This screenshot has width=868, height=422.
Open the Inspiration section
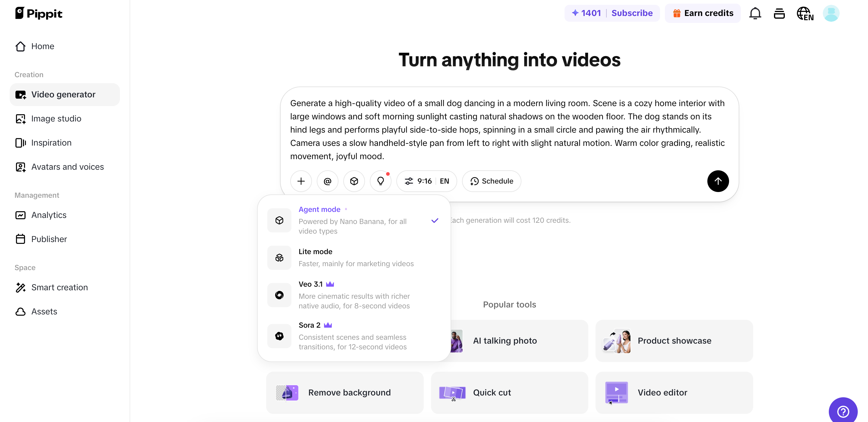pyautogui.click(x=52, y=143)
